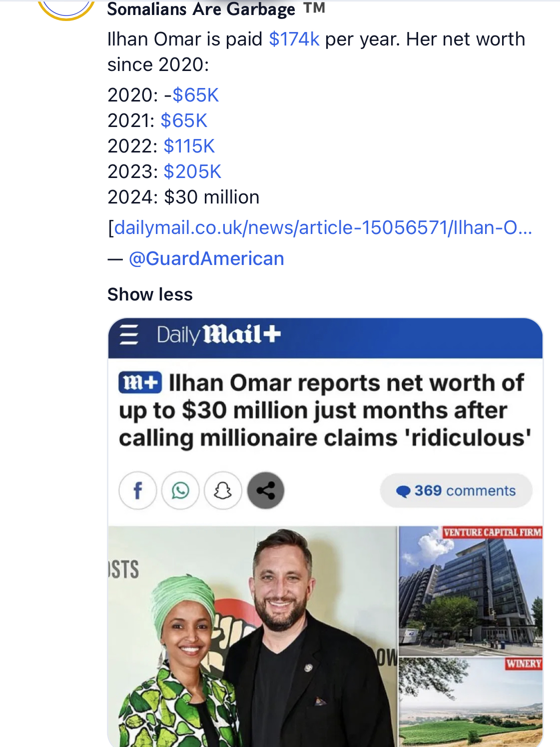Viewport: 560px width, 747px height.
Task: Share the article on Snapchat
Action: 223,490
